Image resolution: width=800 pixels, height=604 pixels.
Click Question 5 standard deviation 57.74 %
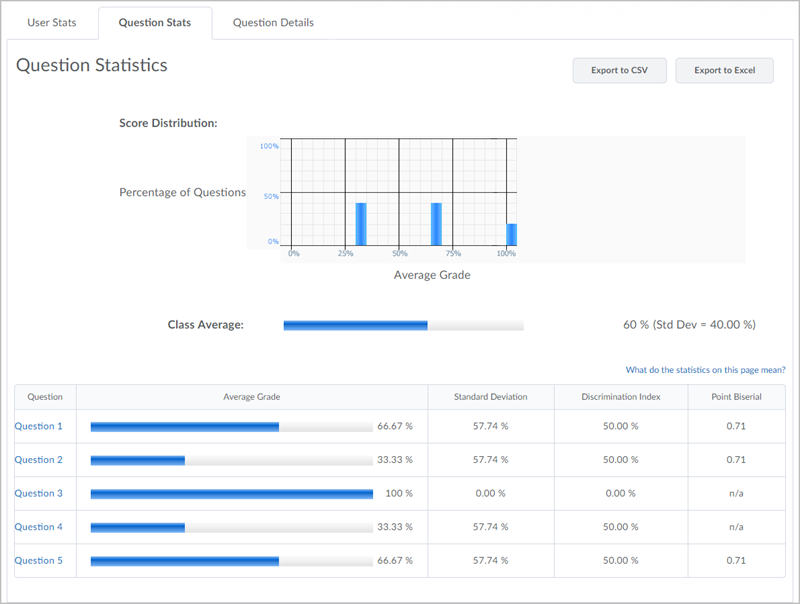tap(490, 561)
